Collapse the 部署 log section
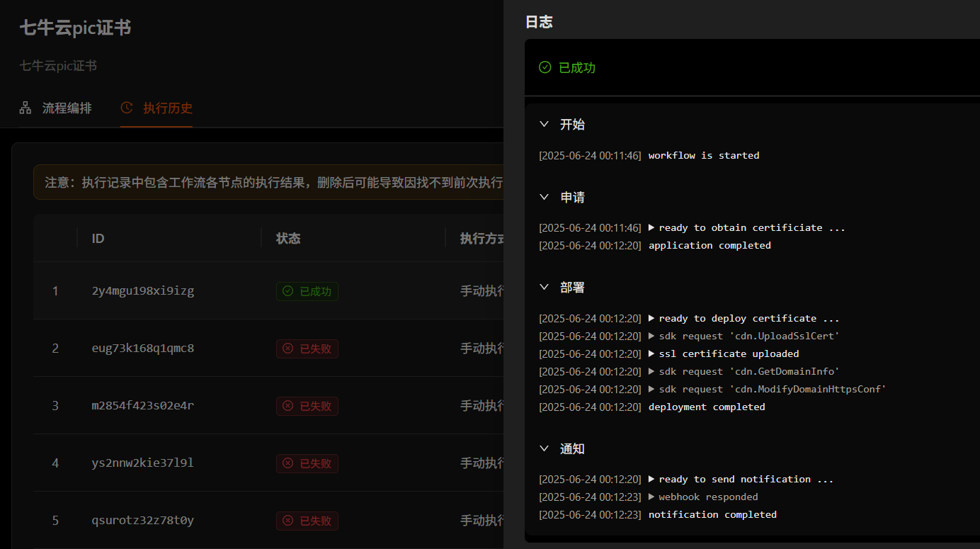Image resolution: width=980 pixels, height=549 pixels. coord(544,288)
